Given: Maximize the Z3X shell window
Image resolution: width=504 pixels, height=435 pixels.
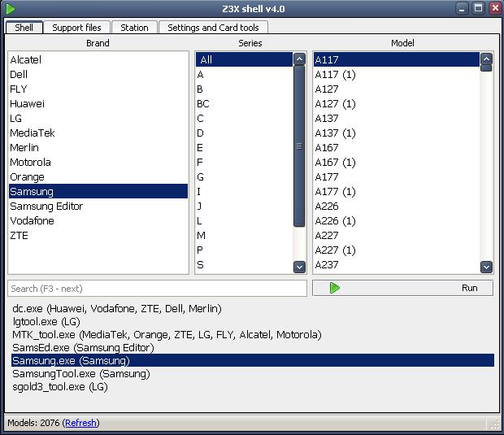Looking at the screenshot, I should 478,8.
